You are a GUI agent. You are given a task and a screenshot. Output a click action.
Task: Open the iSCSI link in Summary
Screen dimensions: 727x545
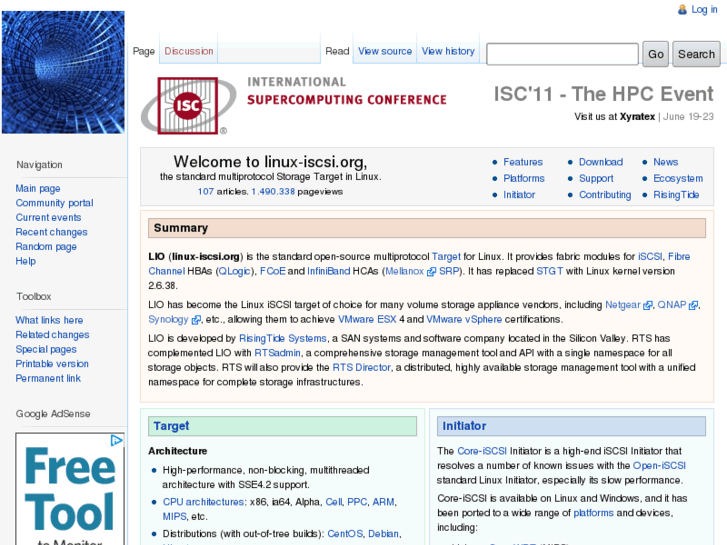pyautogui.click(x=650, y=256)
